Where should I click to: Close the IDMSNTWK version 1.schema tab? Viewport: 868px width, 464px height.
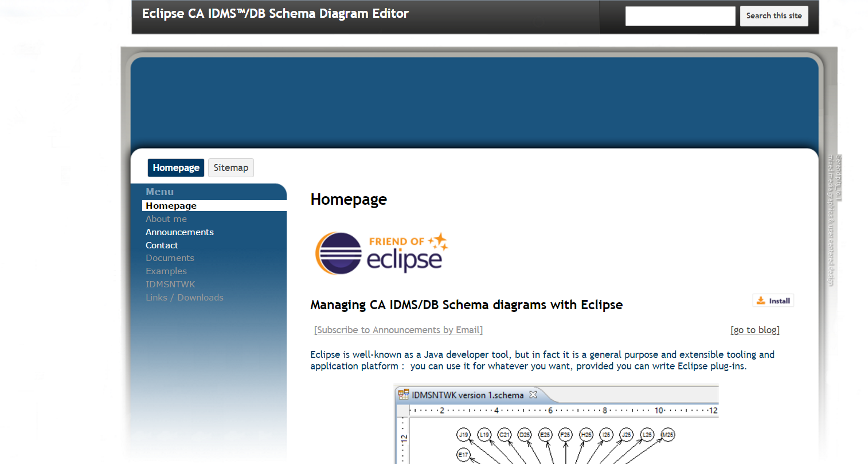(x=533, y=395)
